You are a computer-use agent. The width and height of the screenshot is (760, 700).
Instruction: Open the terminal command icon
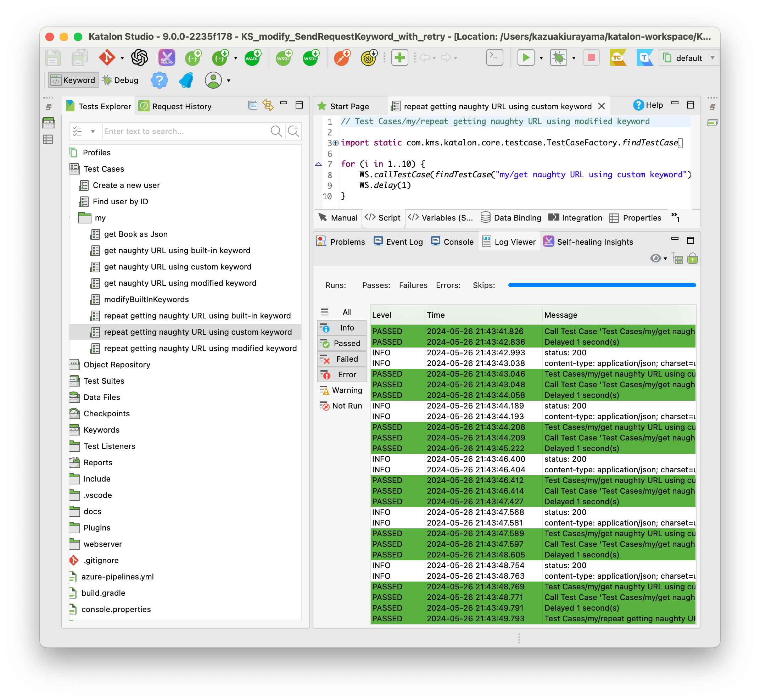click(494, 57)
